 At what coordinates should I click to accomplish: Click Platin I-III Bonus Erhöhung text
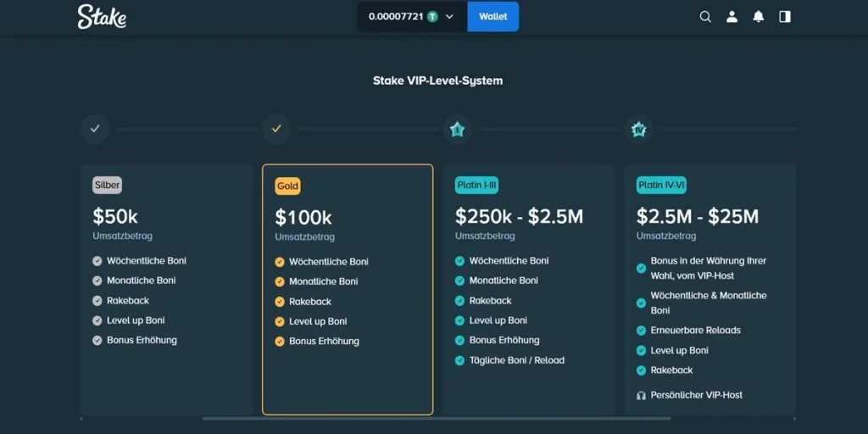click(x=504, y=341)
